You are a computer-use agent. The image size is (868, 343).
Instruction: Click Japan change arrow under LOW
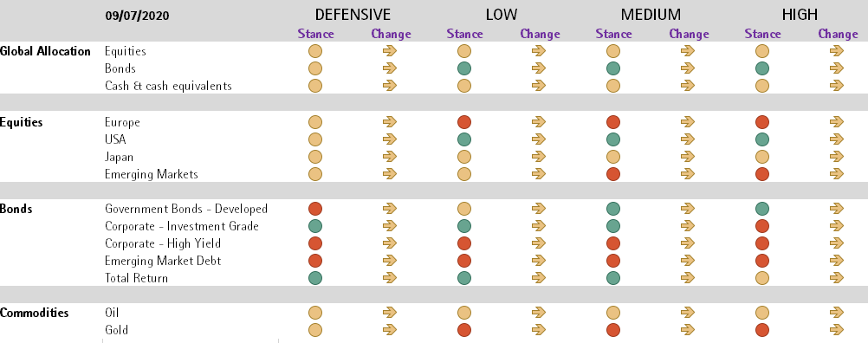(539, 157)
